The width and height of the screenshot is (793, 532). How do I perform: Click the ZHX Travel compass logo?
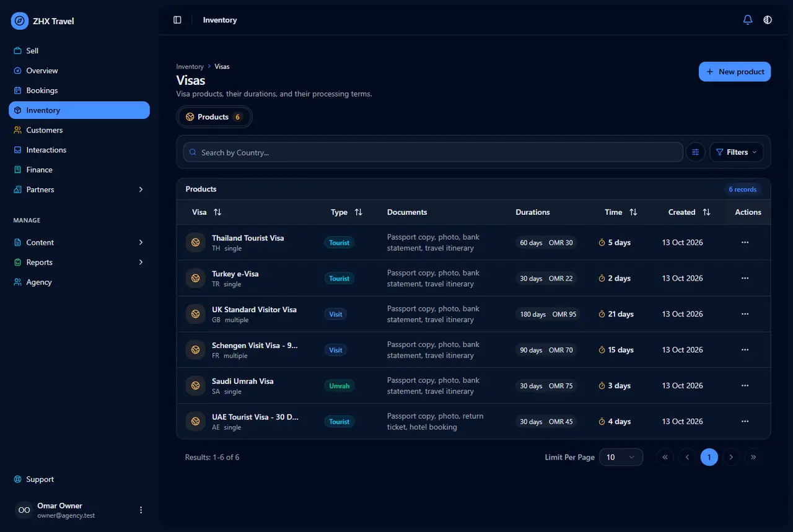point(20,21)
